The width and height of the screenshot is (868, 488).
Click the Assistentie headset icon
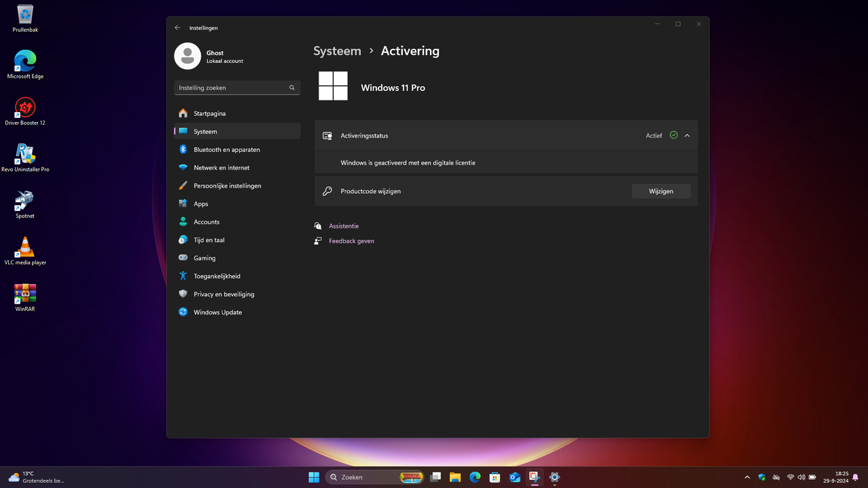coord(318,226)
